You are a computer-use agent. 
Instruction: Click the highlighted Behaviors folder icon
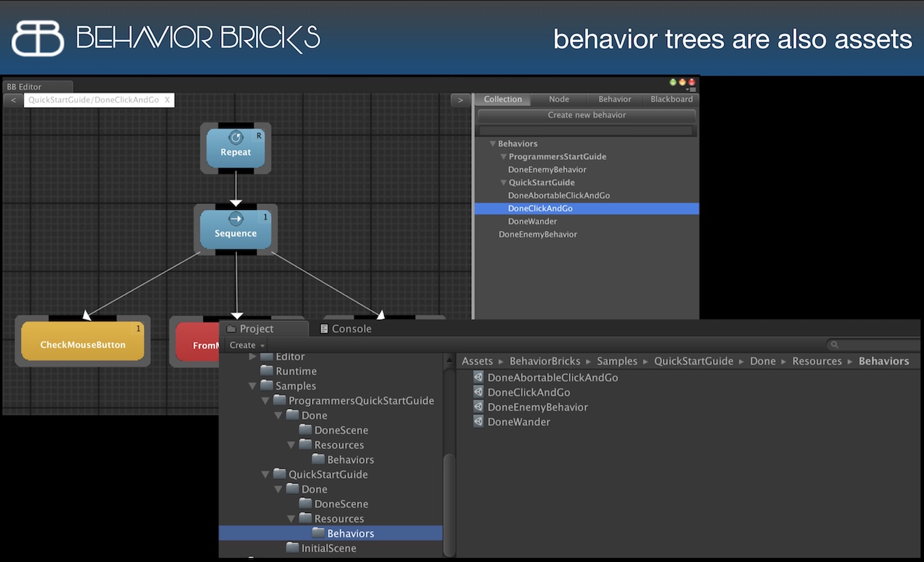click(318, 533)
